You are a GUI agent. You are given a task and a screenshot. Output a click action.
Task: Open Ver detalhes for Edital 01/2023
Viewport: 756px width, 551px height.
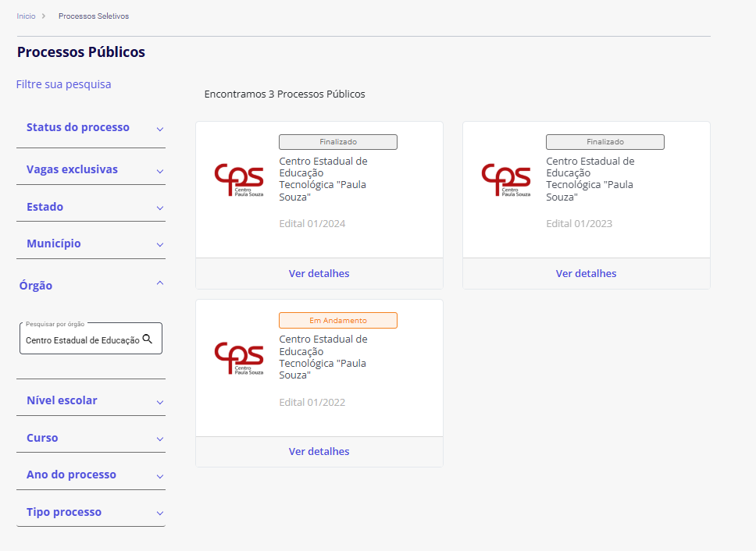pos(586,273)
